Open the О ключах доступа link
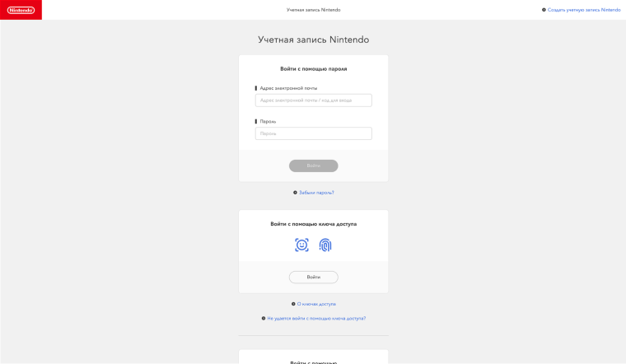 coord(316,304)
